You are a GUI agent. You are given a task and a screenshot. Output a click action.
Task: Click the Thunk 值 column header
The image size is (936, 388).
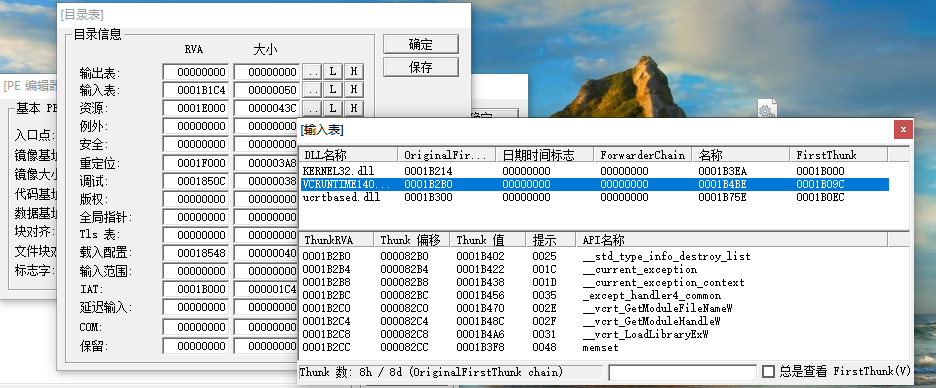[x=488, y=240]
